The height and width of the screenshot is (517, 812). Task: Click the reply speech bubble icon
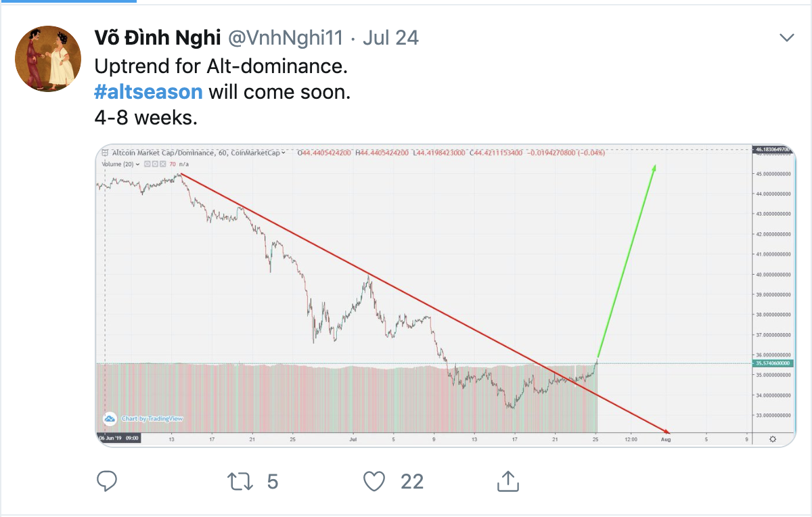pyautogui.click(x=107, y=481)
